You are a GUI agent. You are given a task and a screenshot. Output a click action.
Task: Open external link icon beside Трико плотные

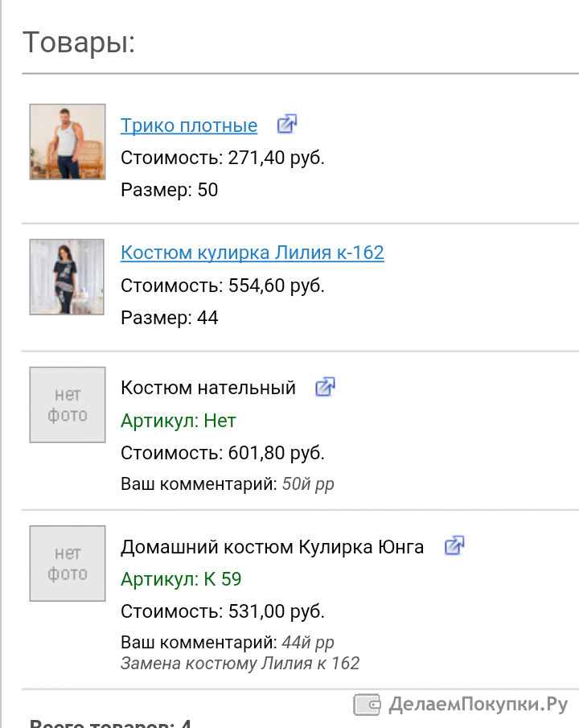[286, 124]
